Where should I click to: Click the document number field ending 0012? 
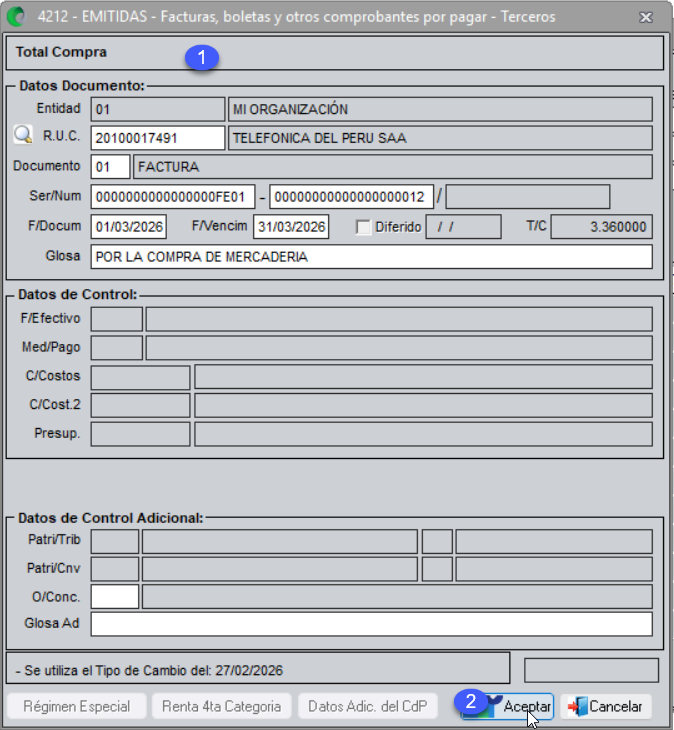[x=351, y=197]
